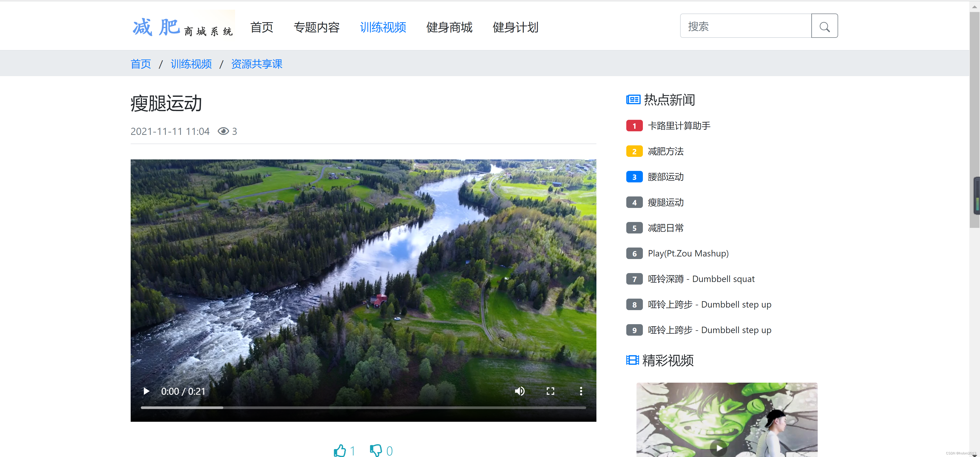Open 训练视频 menu item
Image resolution: width=980 pixels, height=457 pixels.
click(x=383, y=27)
